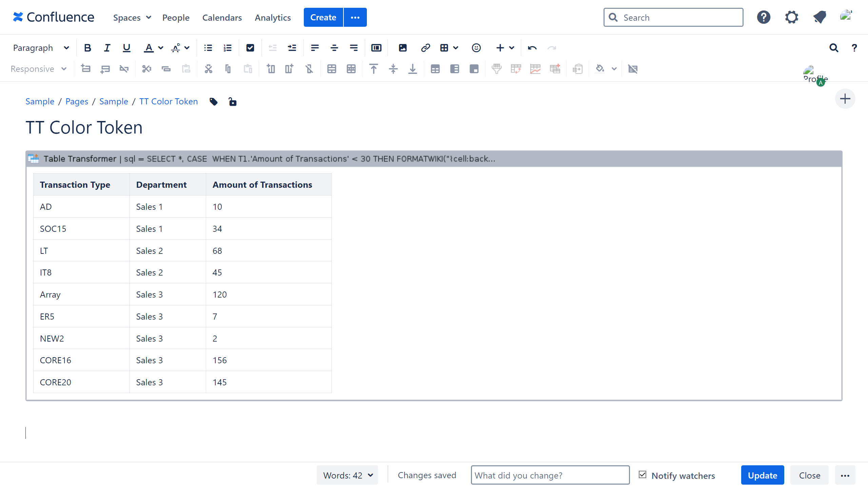Screen dimensions: 868x488
Task: Click the emoticon insert icon
Action: tap(476, 48)
